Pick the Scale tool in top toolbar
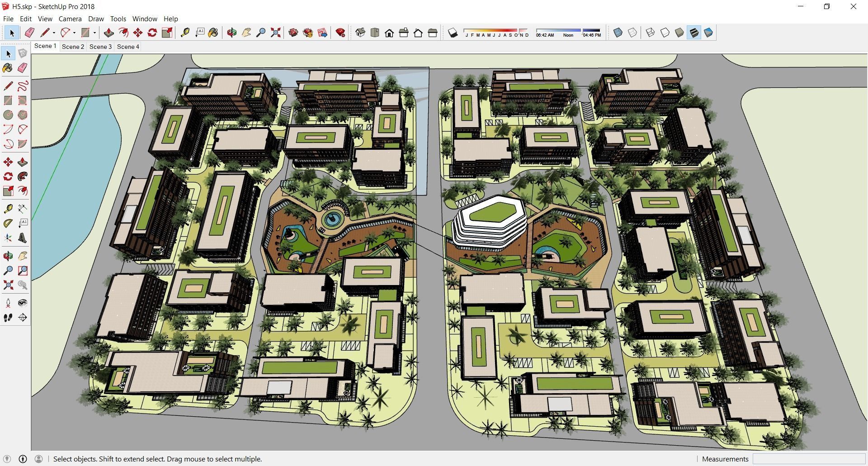 [167, 33]
